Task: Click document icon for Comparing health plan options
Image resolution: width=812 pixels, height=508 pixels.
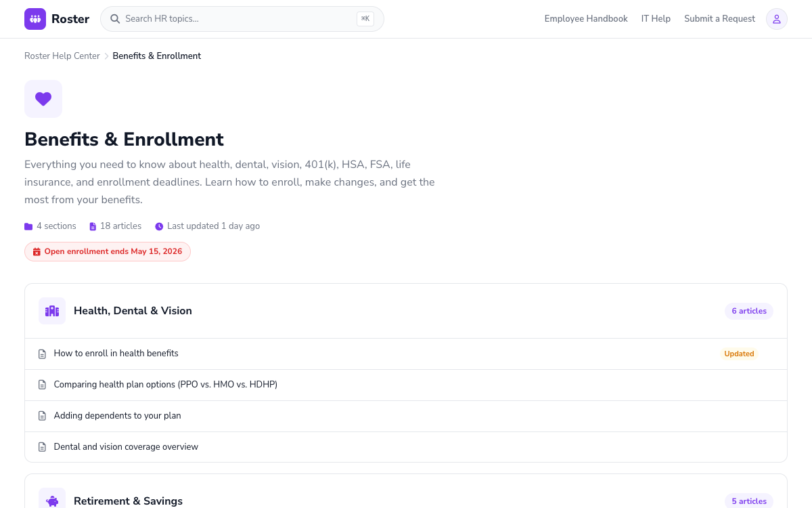Action: (42, 385)
